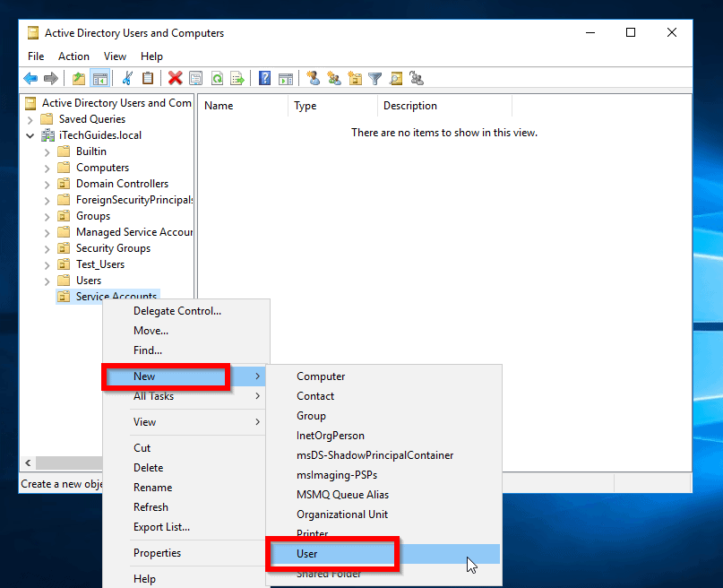Collapse the iTechGuides.local domain node

pyautogui.click(x=31, y=134)
